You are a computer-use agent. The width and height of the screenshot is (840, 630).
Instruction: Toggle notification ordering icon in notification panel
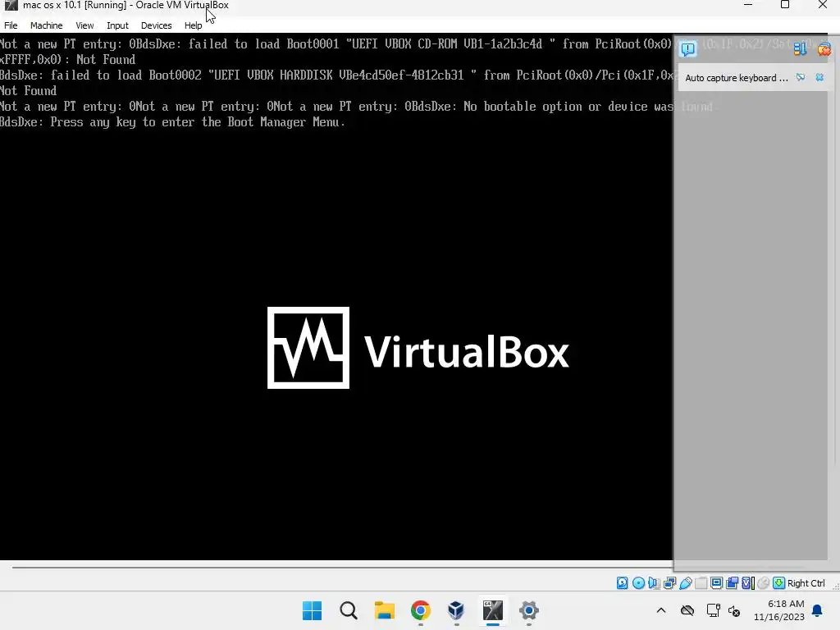point(800,49)
